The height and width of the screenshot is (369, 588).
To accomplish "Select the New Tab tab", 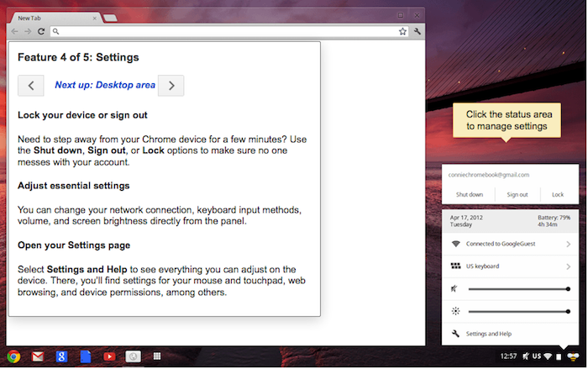I will tap(50, 16).
